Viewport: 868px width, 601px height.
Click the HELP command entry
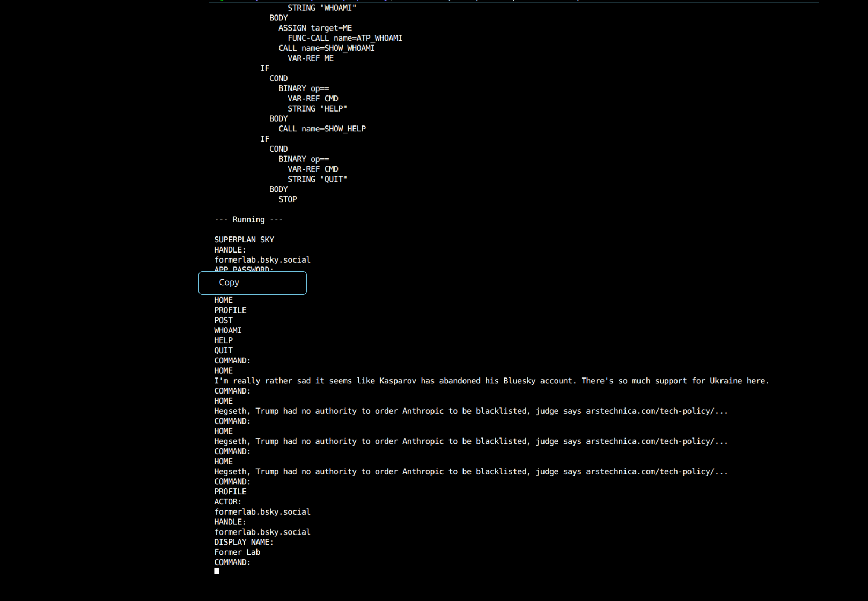pos(223,340)
